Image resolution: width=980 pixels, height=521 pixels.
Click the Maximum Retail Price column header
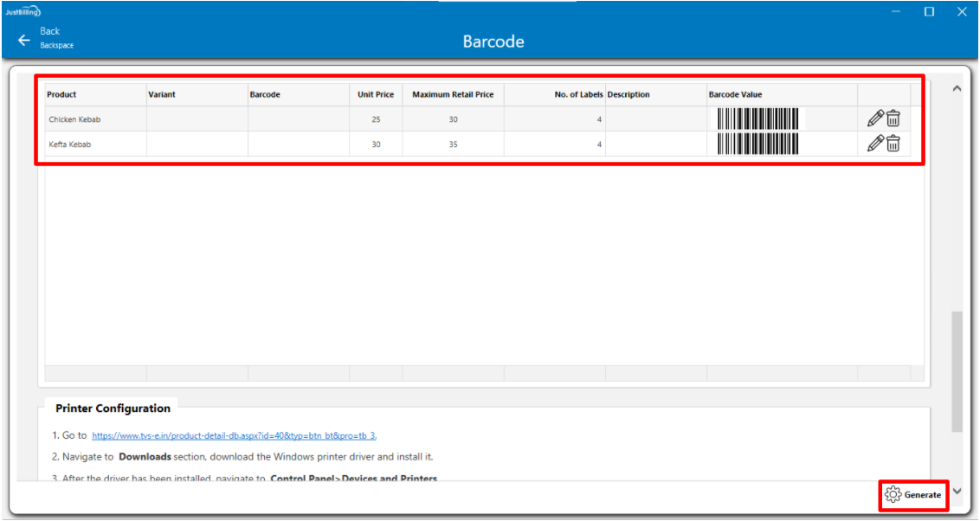point(453,94)
